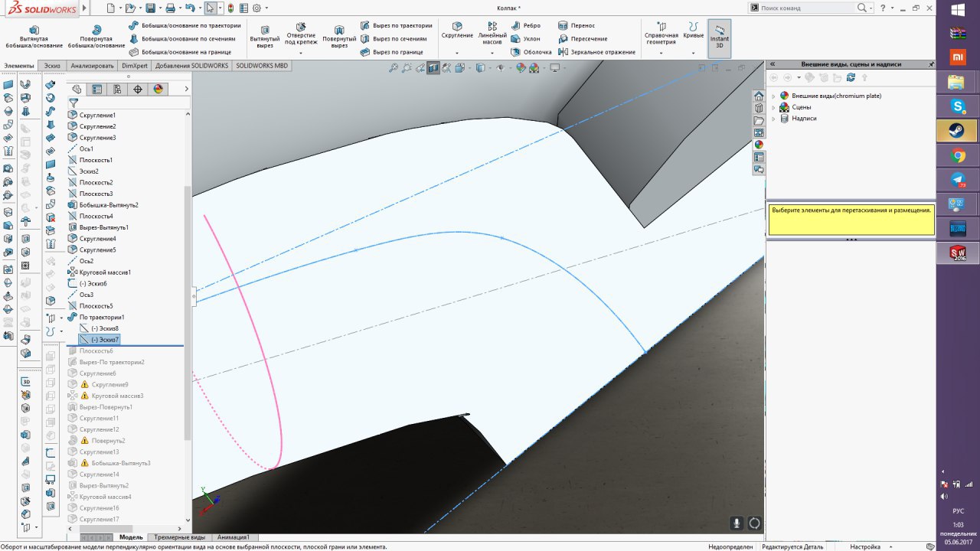Switch to Элементы tab
Viewport: 980px width, 551px height.
click(x=19, y=66)
